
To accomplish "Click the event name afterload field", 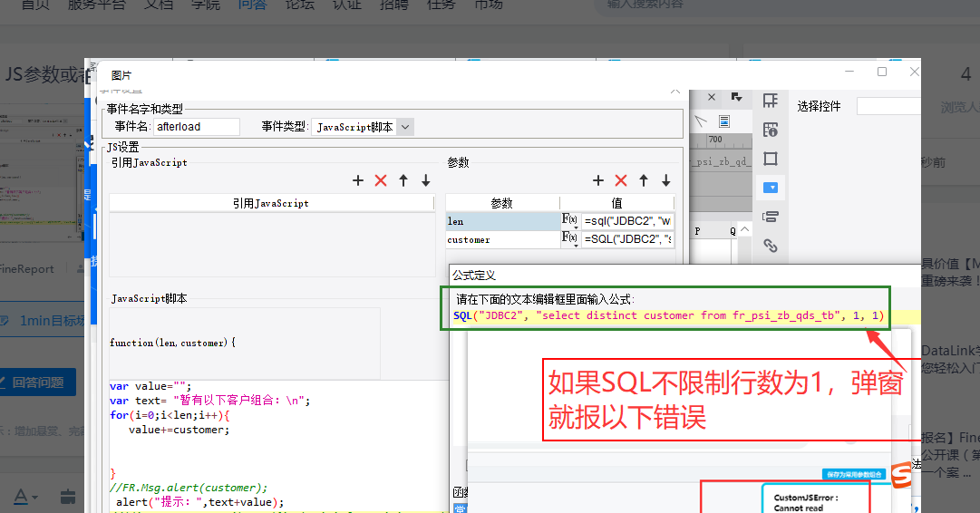I will click(196, 127).
